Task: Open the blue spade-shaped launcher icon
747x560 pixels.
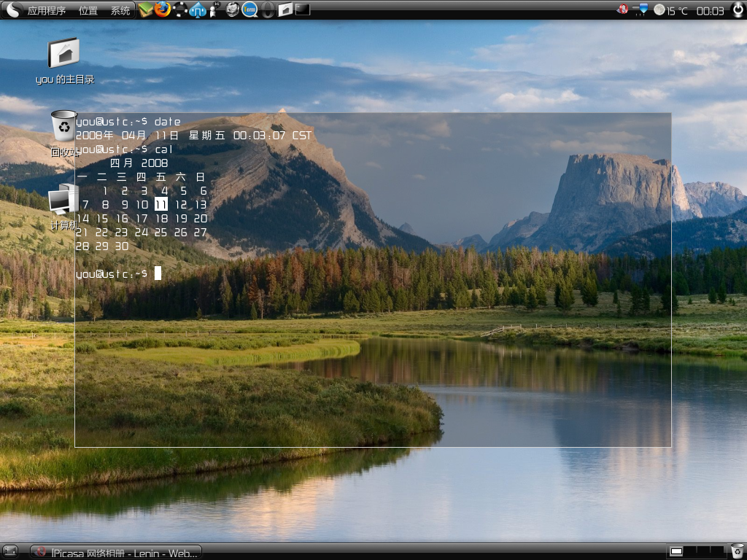Action: (x=198, y=10)
